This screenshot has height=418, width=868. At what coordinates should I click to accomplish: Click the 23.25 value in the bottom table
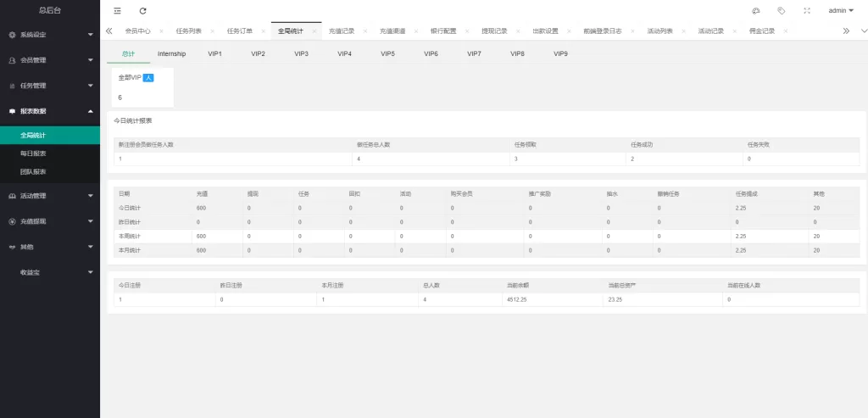[x=615, y=299]
